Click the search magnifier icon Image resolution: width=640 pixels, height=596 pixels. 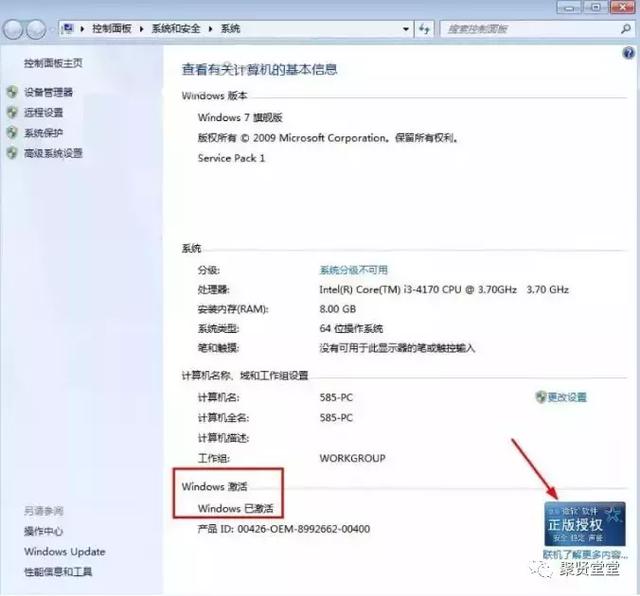point(625,29)
